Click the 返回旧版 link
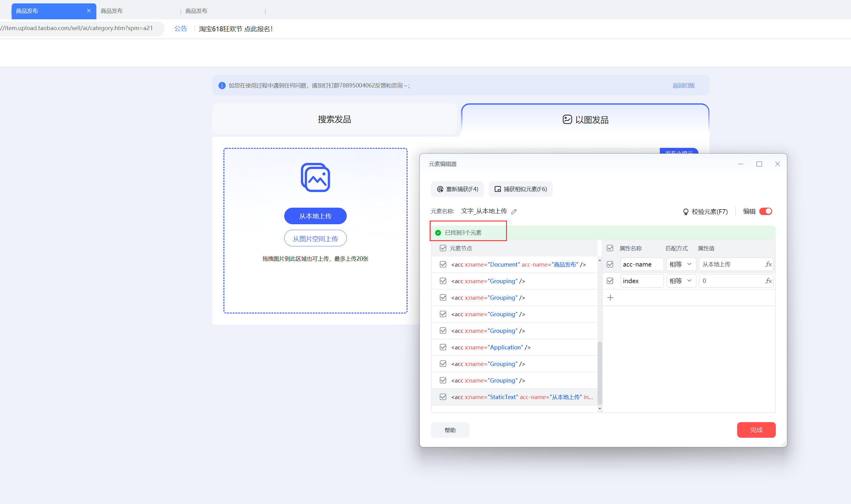 [x=683, y=86]
